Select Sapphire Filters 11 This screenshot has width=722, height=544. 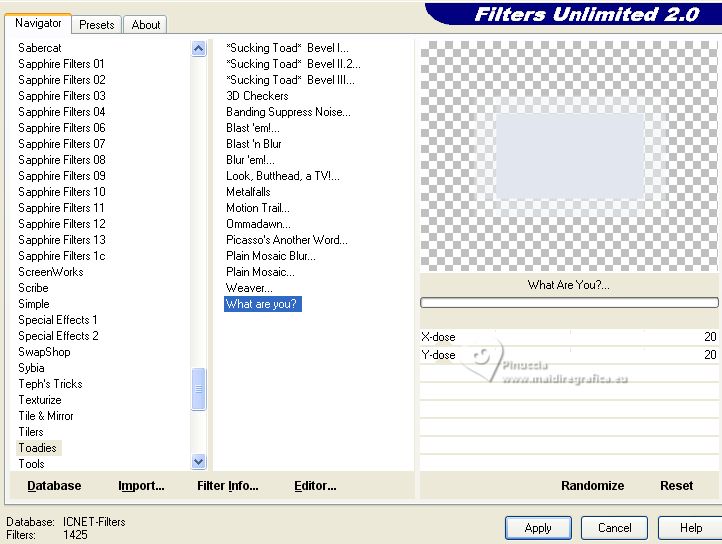pos(61,208)
